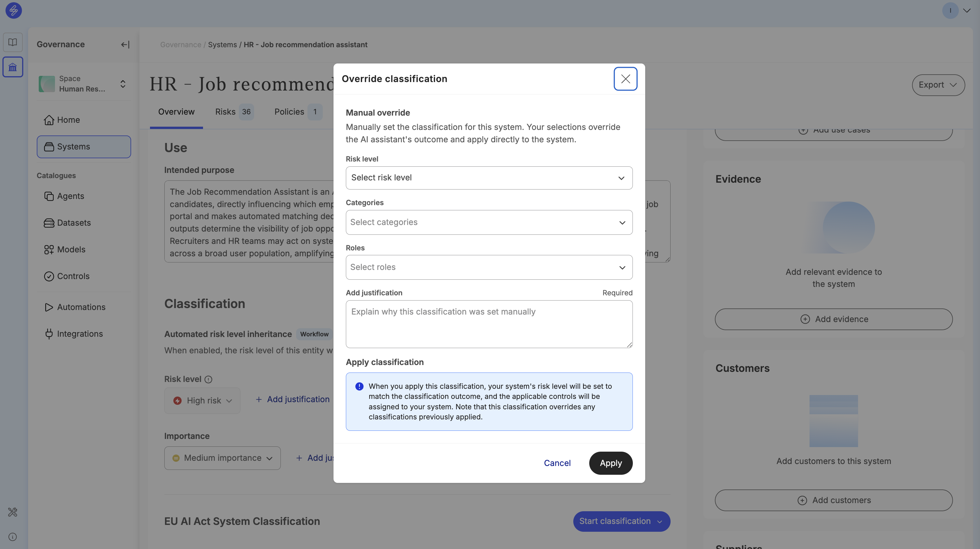Click the plus icon in Add customers button
The image size is (980, 549).
tap(802, 500)
